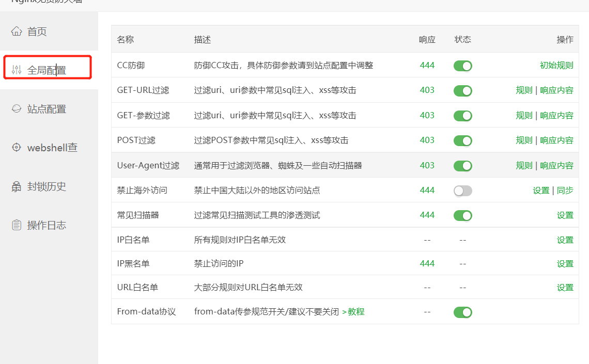589x364 pixels.
Task: Open 规则 for POST过滤
Action: click(x=524, y=140)
